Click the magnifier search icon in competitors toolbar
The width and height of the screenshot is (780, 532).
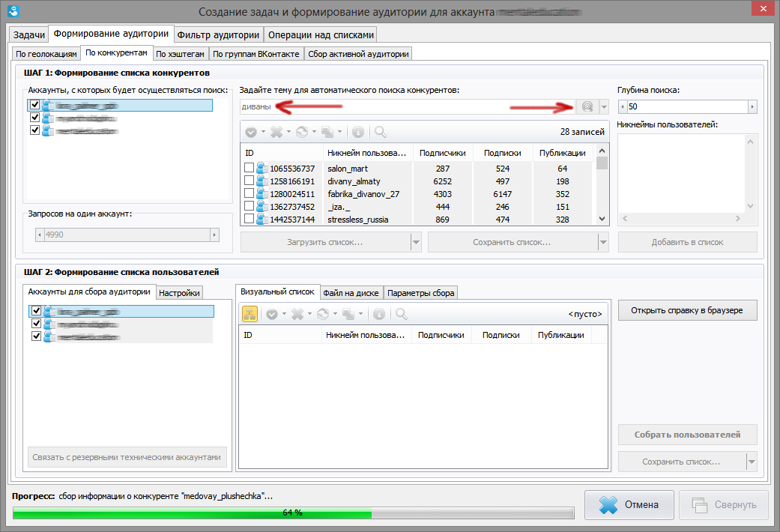(381, 132)
